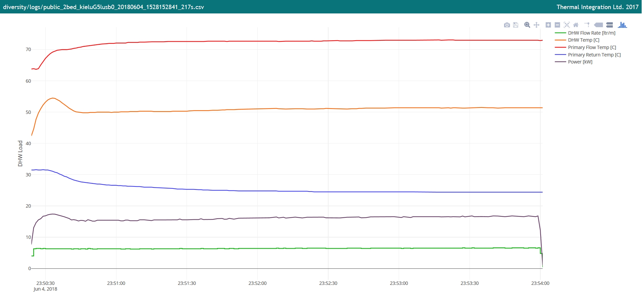Hide the Primary Return Temp [C] trace
644x299 pixels.
pos(588,55)
